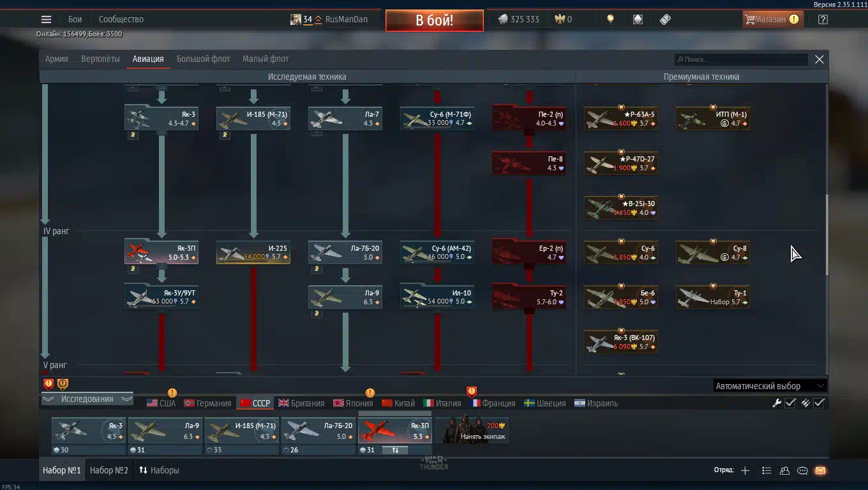The image size is (868, 490).
Task: Click the golden eagles balance icon
Action: coord(560,19)
